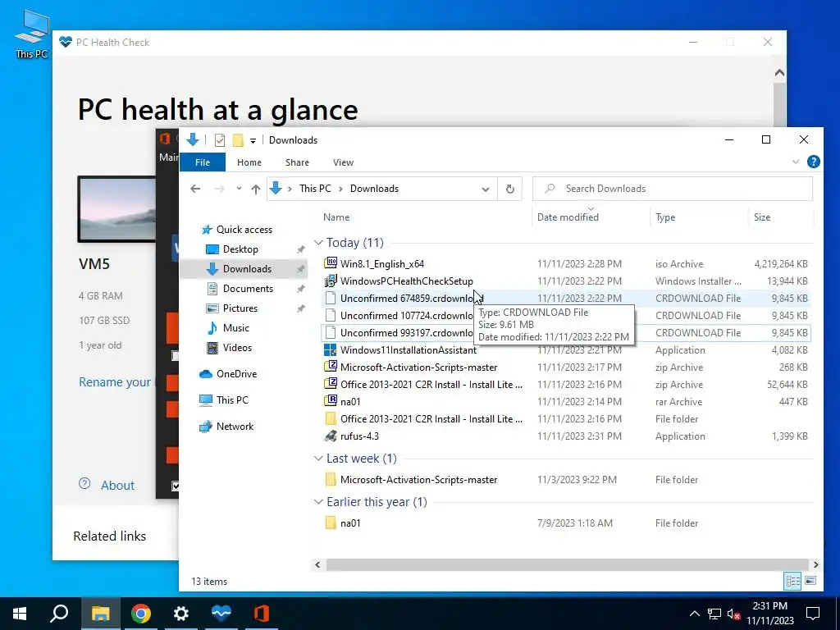Click the About link in PC Health Check
The width and height of the screenshot is (840, 630).
(117, 486)
